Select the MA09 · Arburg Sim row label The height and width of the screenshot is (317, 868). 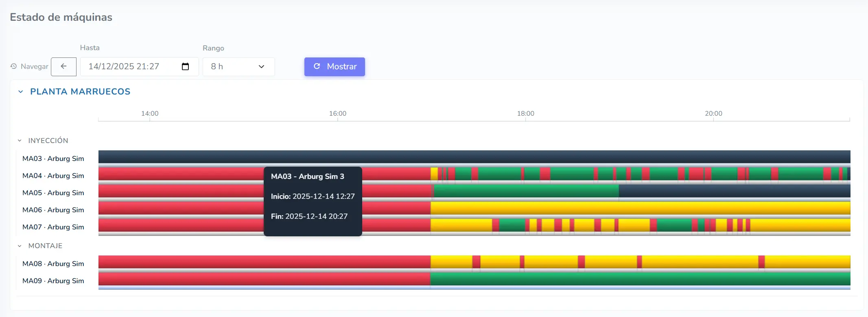tap(53, 281)
